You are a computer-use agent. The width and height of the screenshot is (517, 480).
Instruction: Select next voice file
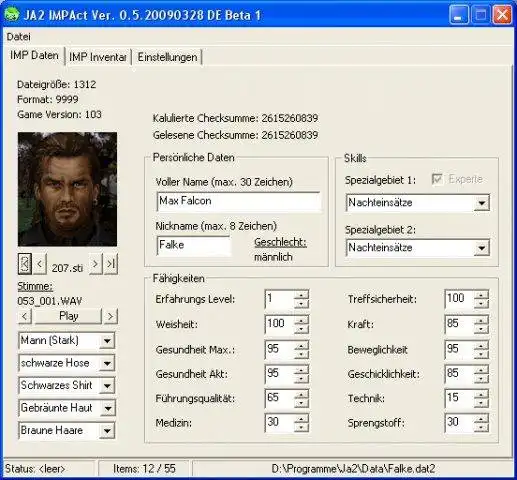point(111,316)
